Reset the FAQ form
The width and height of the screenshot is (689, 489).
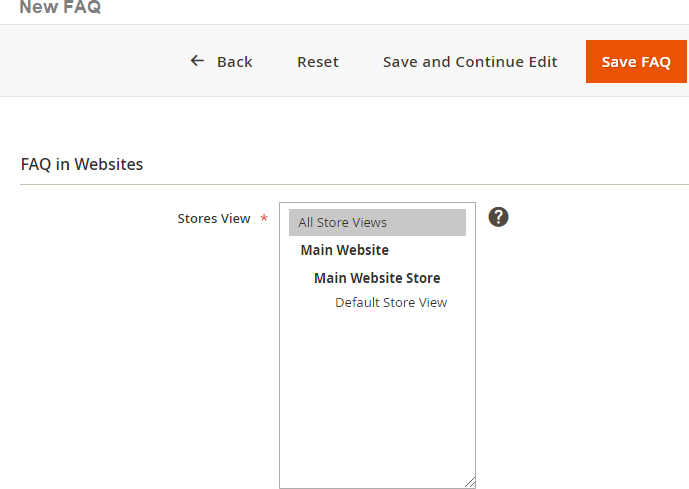pos(318,62)
